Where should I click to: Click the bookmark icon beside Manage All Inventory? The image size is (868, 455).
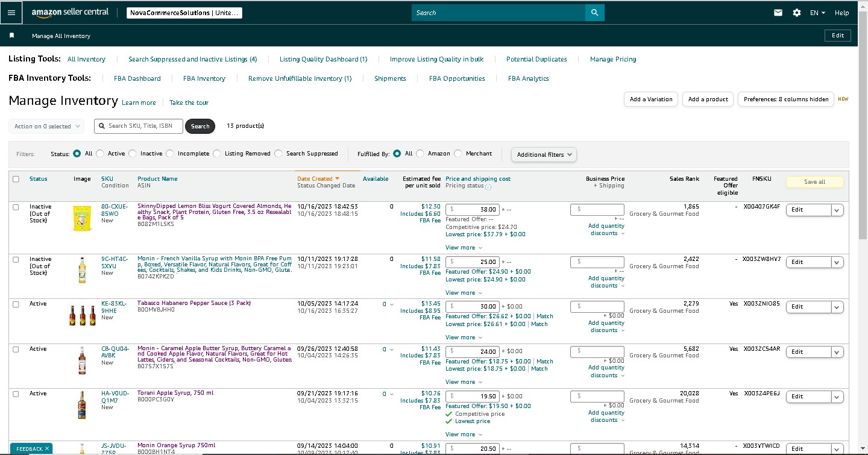point(11,36)
